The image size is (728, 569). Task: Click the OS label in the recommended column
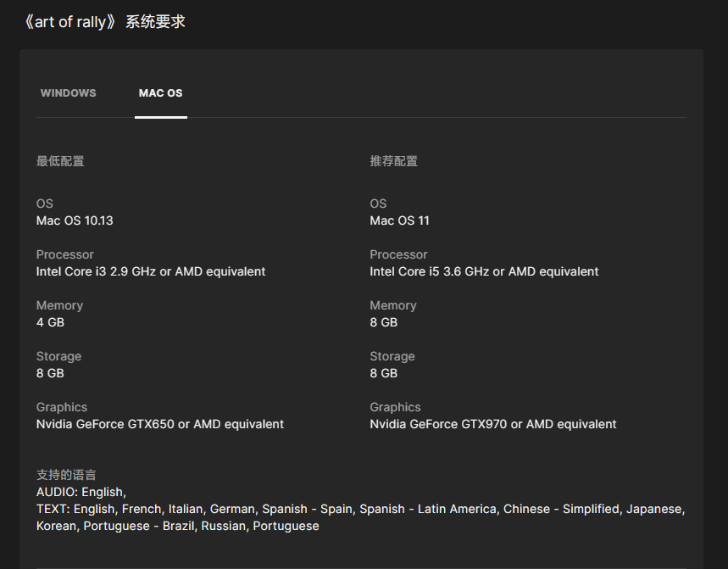click(378, 204)
